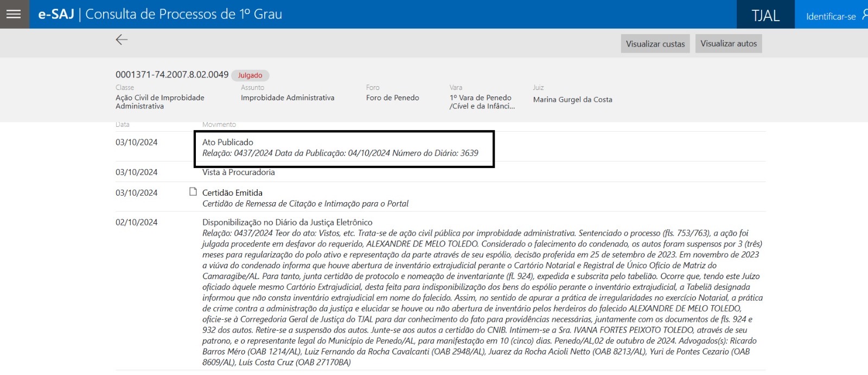Select process number 0001371-74.2007.8.02.0049
Viewport: 868px width, 375px height.
[x=172, y=75]
